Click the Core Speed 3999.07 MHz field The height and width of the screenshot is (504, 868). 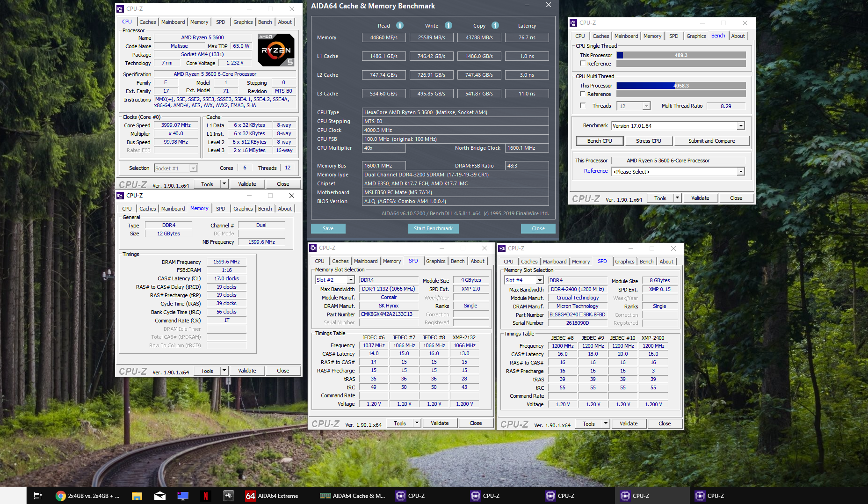176,125
